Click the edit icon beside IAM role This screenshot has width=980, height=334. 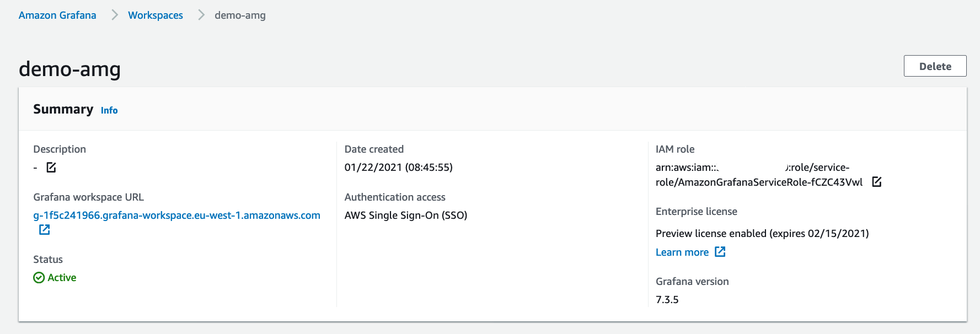(x=877, y=182)
